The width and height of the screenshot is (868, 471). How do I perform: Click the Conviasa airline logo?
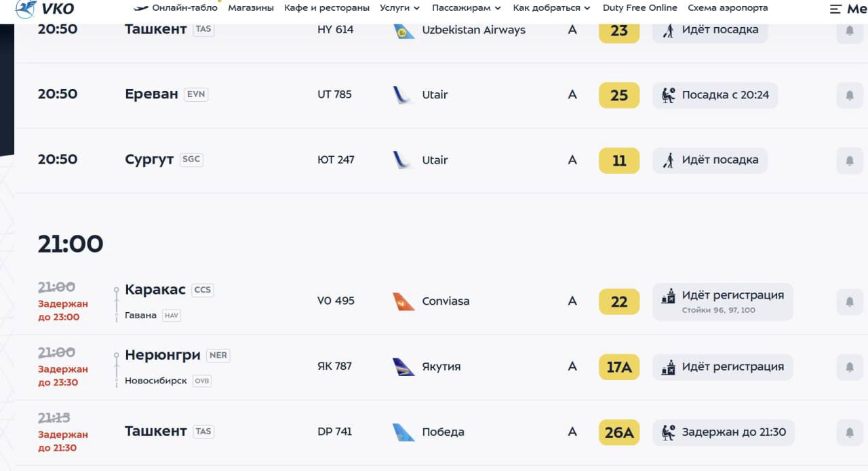click(403, 301)
